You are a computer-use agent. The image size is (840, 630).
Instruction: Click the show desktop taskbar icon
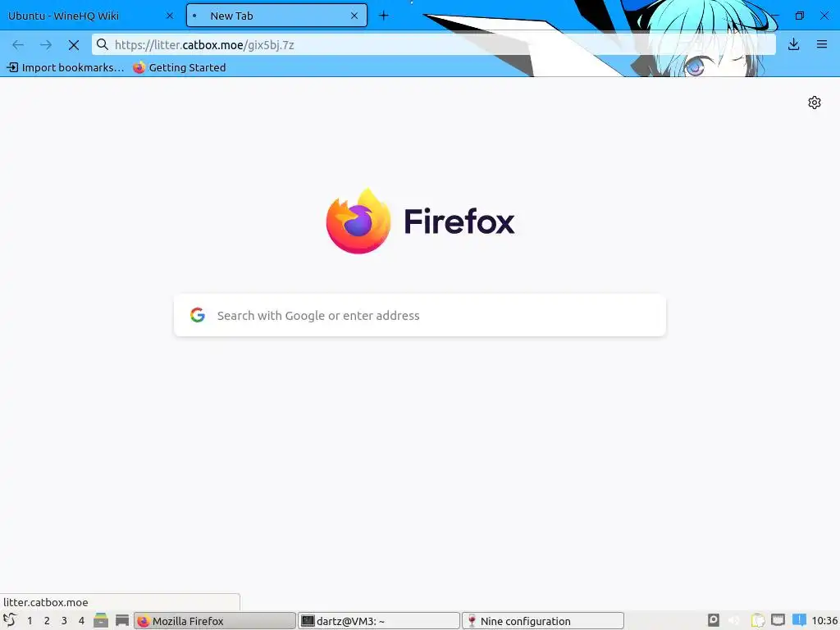click(x=122, y=620)
